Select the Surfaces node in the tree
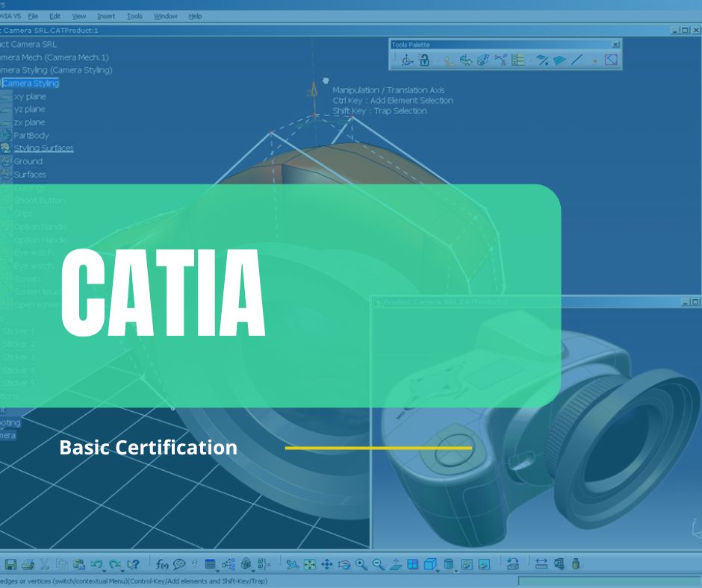Screen dimensions: 702x588 click(x=30, y=174)
